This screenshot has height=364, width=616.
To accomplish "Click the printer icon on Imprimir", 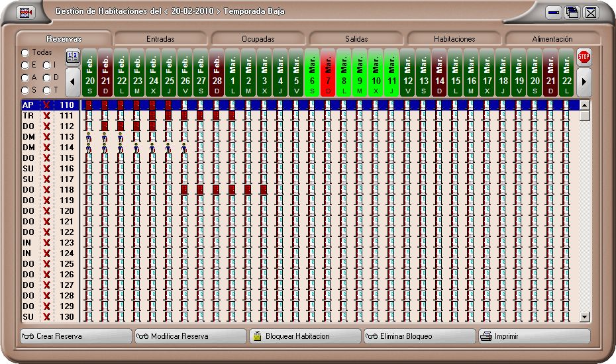I will 486,336.
